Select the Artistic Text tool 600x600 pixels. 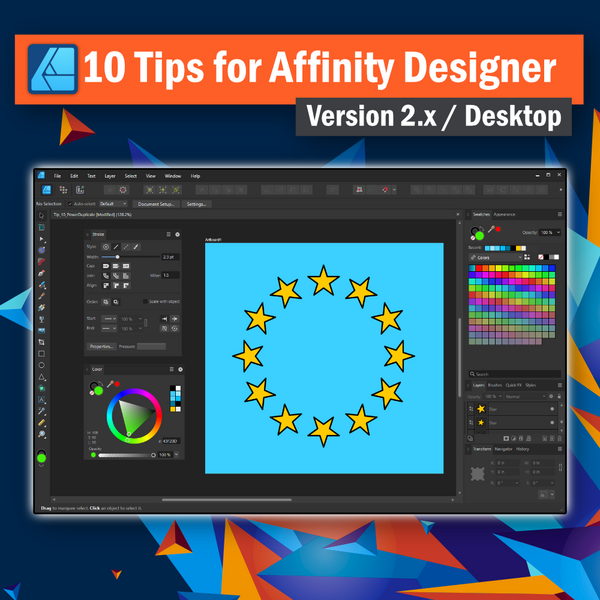41,400
